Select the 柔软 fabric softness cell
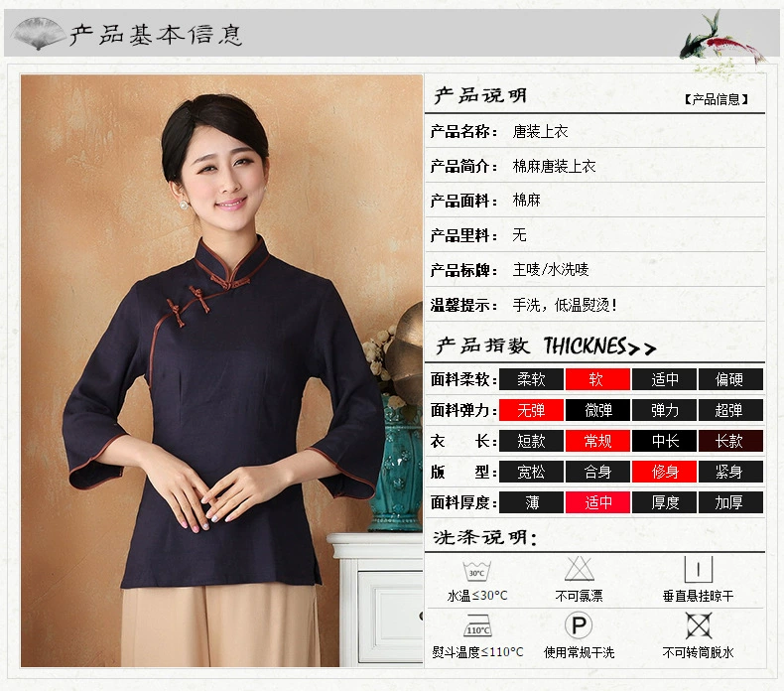The height and width of the screenshot is (691, 784). (x=531, y=379)
